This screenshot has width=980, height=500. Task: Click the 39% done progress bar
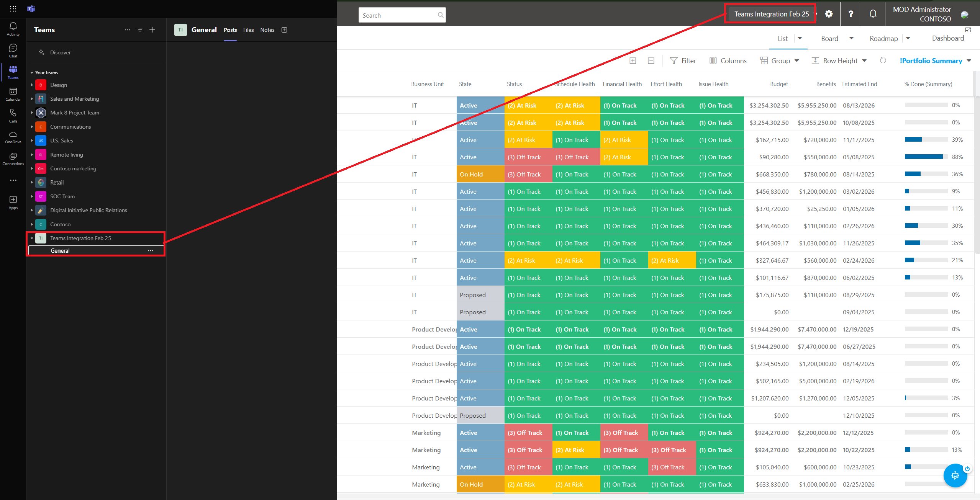926,139
